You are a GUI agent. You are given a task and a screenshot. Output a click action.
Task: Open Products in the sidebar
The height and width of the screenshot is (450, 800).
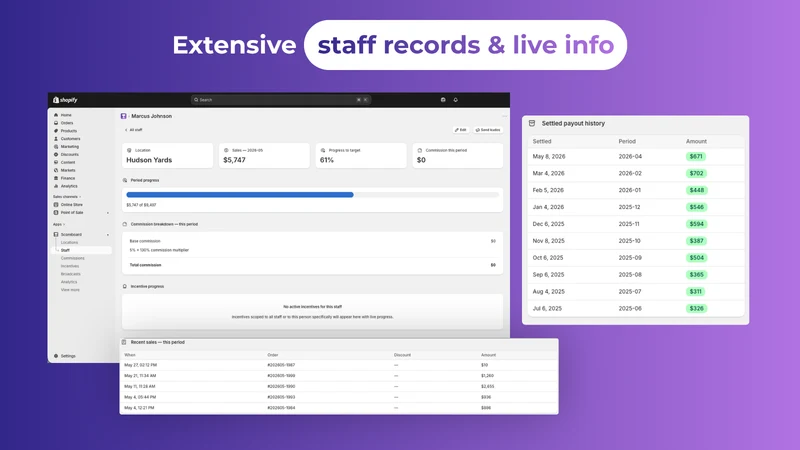[x=68, y=131]
